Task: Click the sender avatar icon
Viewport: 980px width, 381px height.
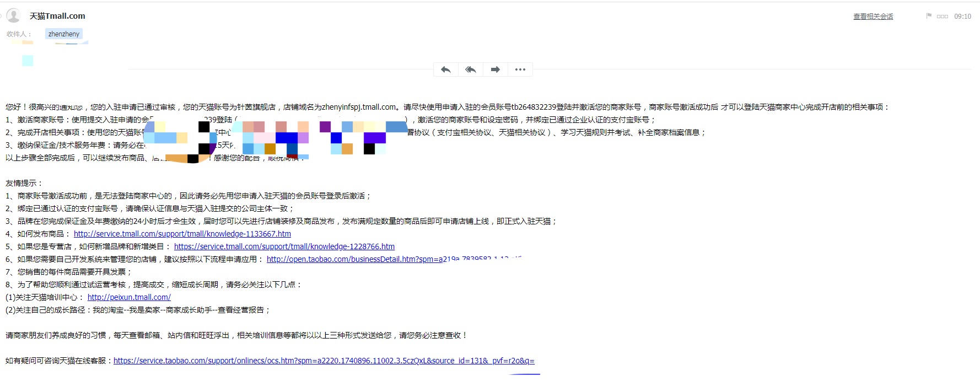Action: point(13,15)
